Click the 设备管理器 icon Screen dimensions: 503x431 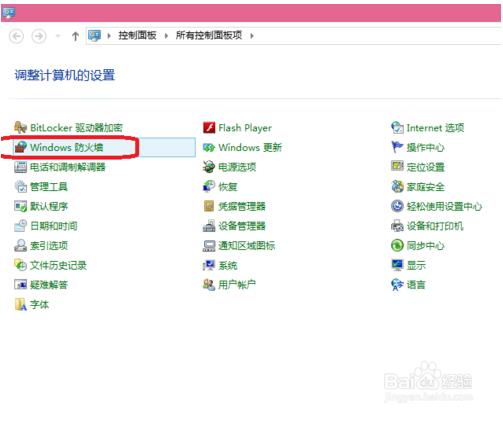point(209,226)
